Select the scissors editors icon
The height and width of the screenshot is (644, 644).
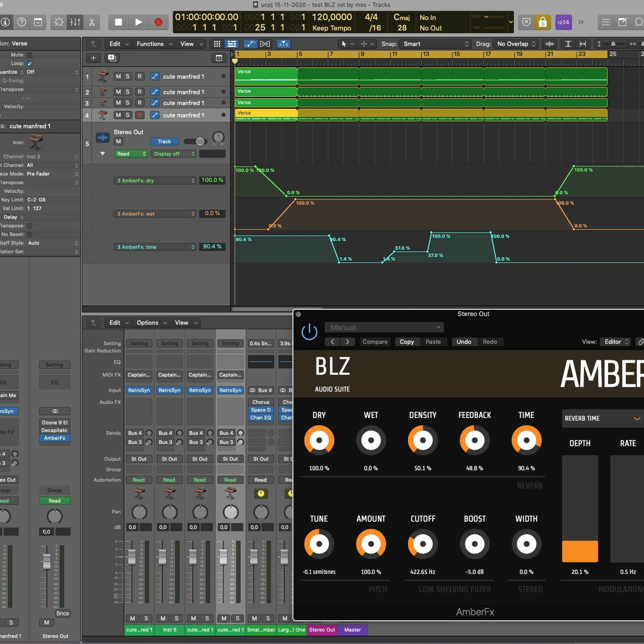click(92, 22)
